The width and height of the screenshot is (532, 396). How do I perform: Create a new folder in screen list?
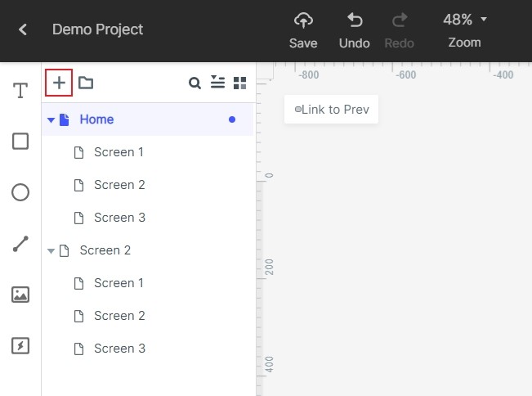tap(86, 83)
